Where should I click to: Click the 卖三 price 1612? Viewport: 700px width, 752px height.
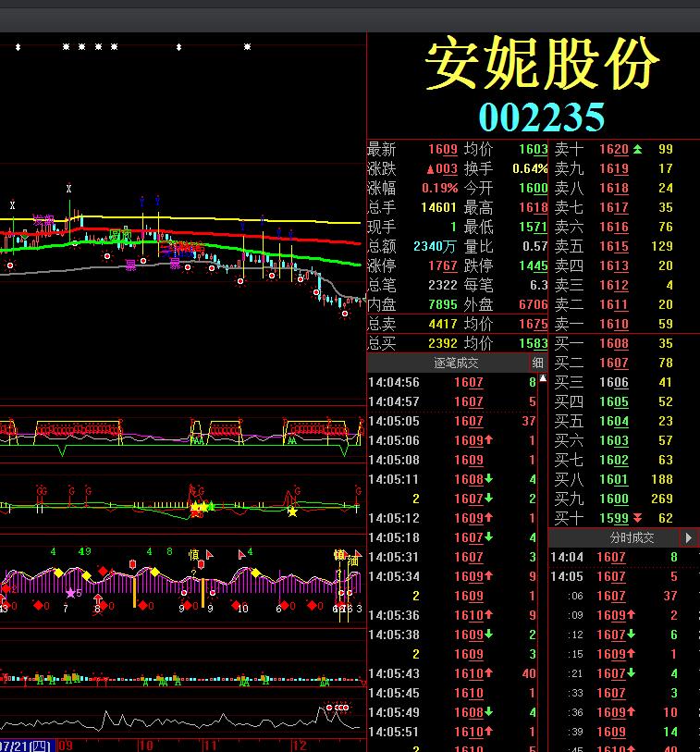(x=614, y=285)
